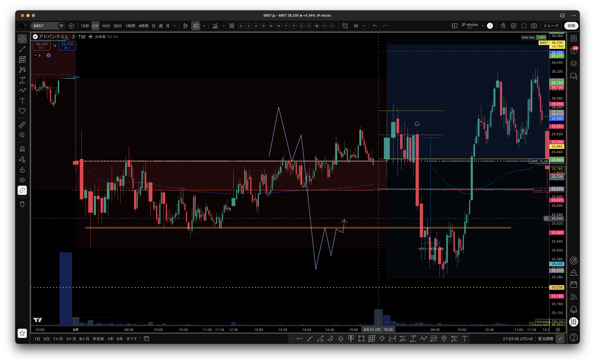
Task: Open the calendar panel icon
Action: point(574,284)
